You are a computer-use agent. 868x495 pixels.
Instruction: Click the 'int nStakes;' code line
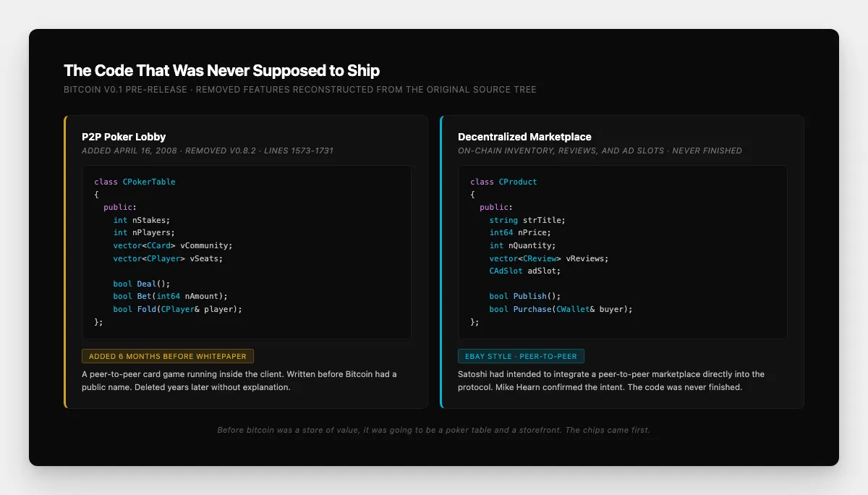(x=141, y=220)
